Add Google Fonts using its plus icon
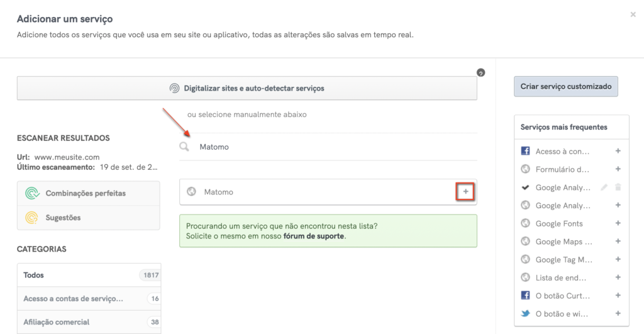 618,223
